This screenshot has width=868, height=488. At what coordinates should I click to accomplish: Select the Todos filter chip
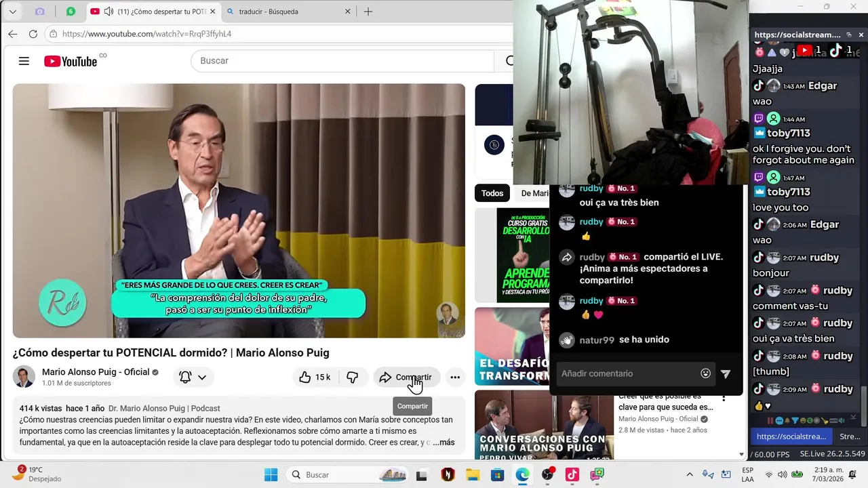pos(492,193)
